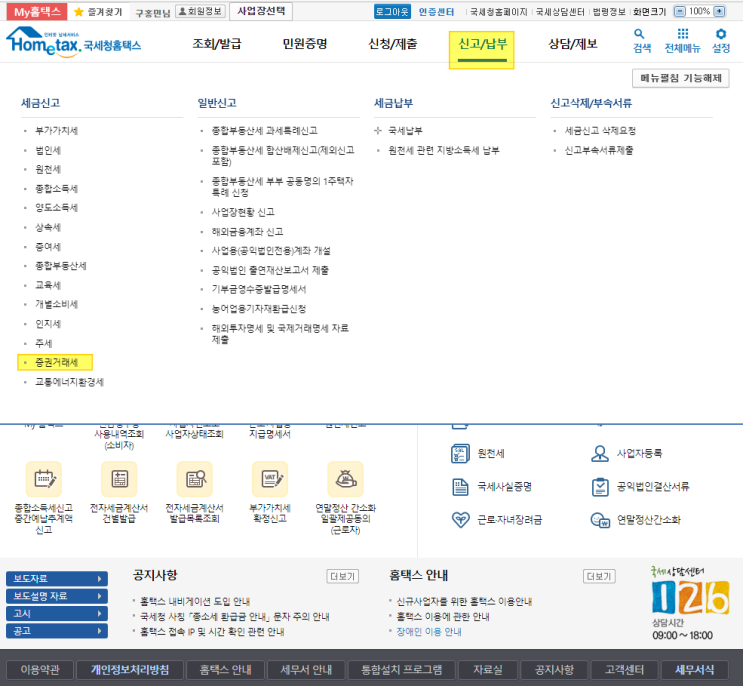This screenshot has height=686, width=743.
Task: Open 연말정산 간소화 일괄제공동의 icon
Action: [x=345, y=479]
